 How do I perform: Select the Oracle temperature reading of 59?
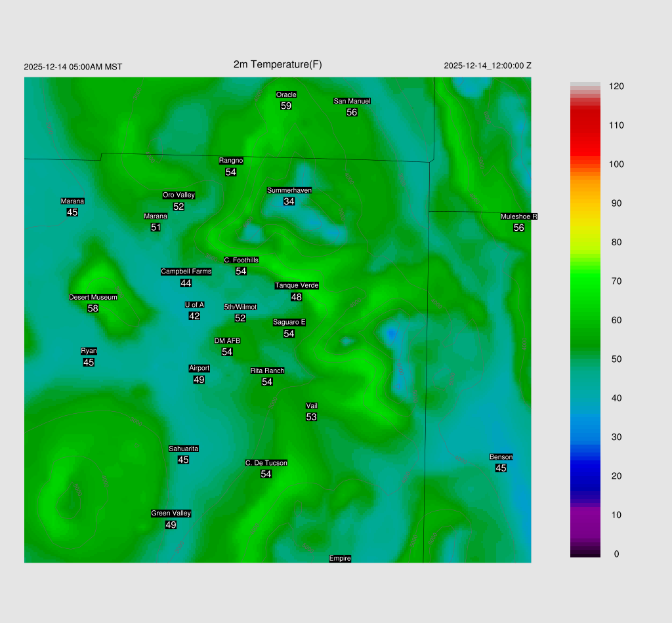pyautogui.click(x=286, y=106)
